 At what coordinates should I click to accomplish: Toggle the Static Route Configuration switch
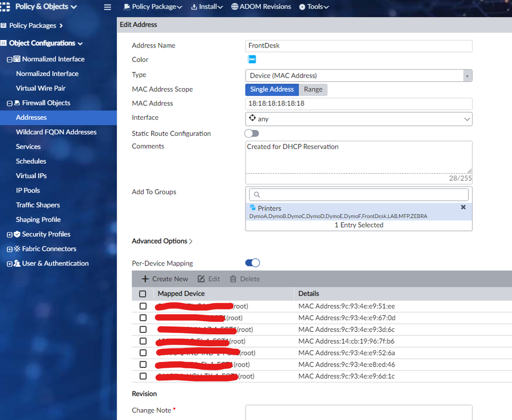(252, 134)
